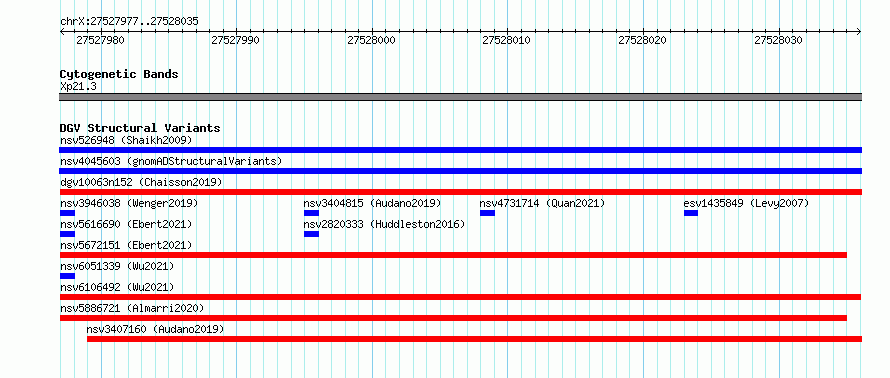Select the nsv3404815 (Audano2019) small blue feature
This screenshot has width=890, height=378.
[x=311, y=213]
